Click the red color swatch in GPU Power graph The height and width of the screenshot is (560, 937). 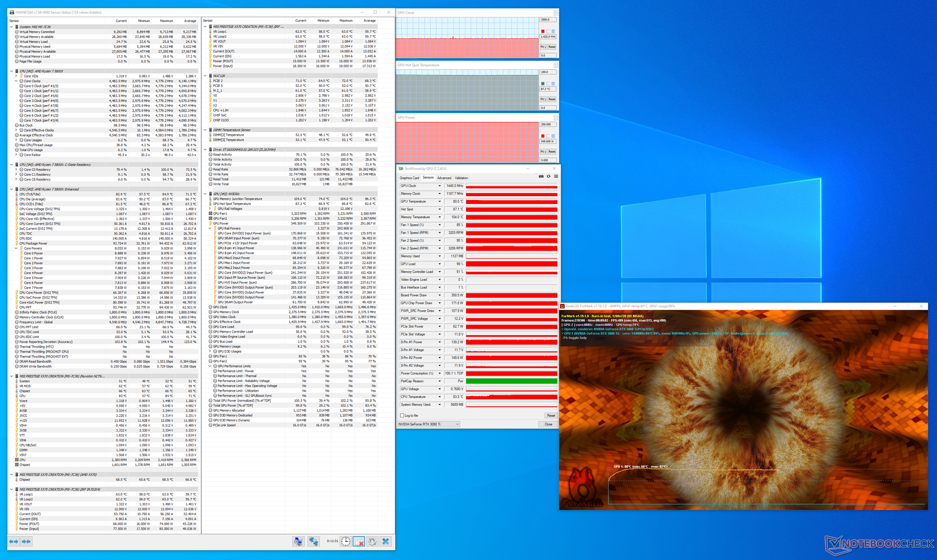(543, 136)
